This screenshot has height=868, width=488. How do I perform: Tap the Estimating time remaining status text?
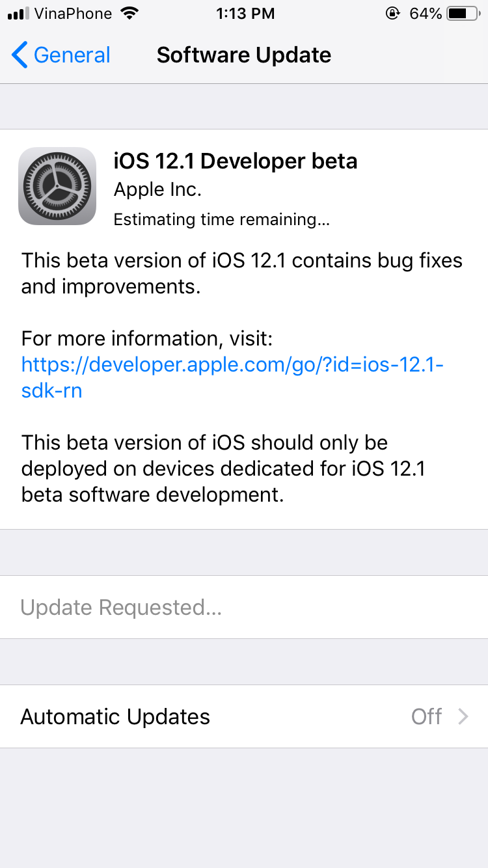[x=221, y=219]
